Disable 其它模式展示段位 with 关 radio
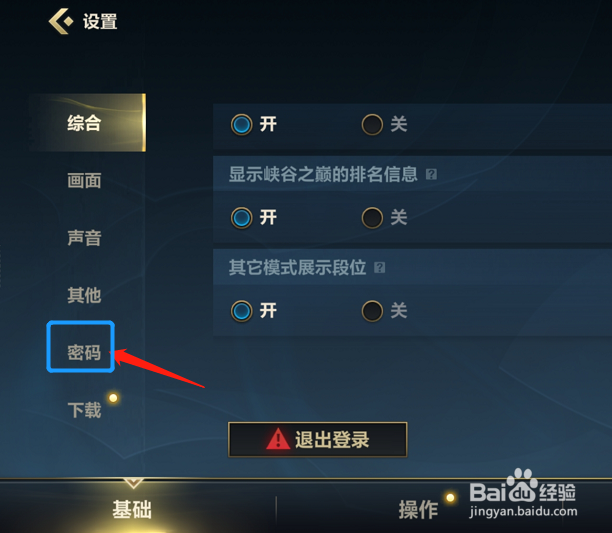The height and width of the screenshot is (533, 612). (x=372, y=311)
